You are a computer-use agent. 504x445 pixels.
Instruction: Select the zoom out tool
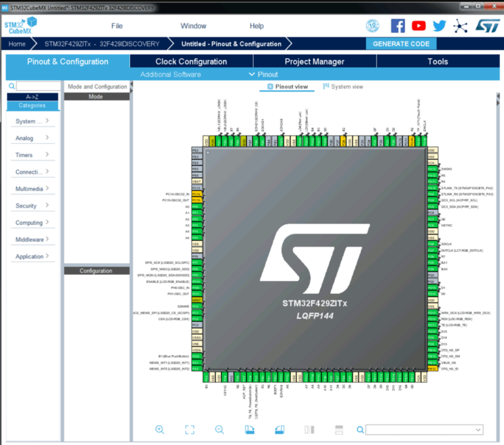(x=219, y=429)
